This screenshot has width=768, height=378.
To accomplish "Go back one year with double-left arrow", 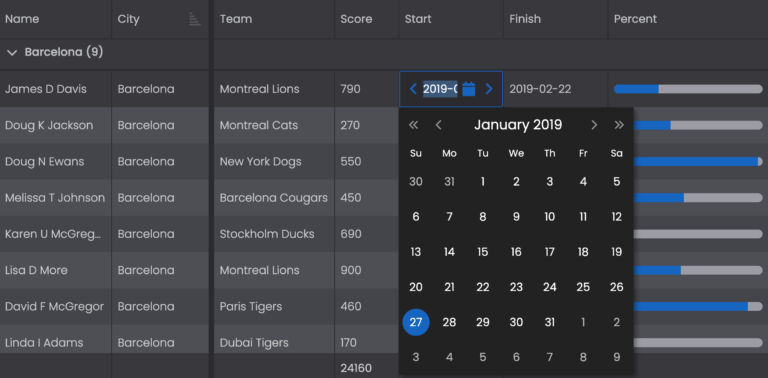I will pyautogui.click(x=414, y=125).
